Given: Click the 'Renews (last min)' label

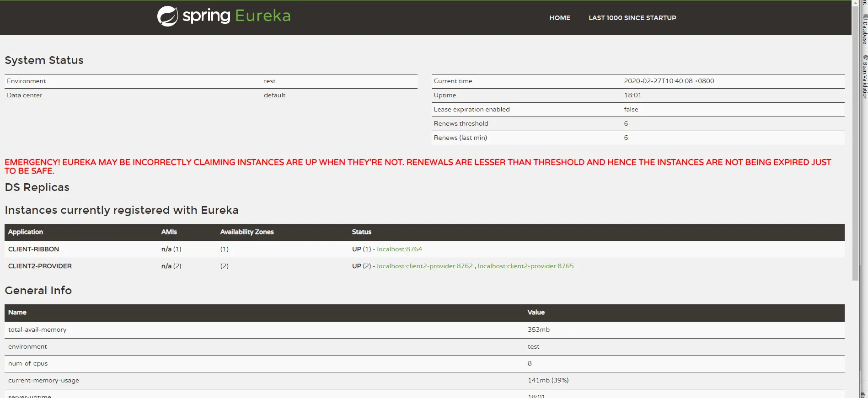Looking at the screenshot, I should pyautogui.click(x=461, y=138).
